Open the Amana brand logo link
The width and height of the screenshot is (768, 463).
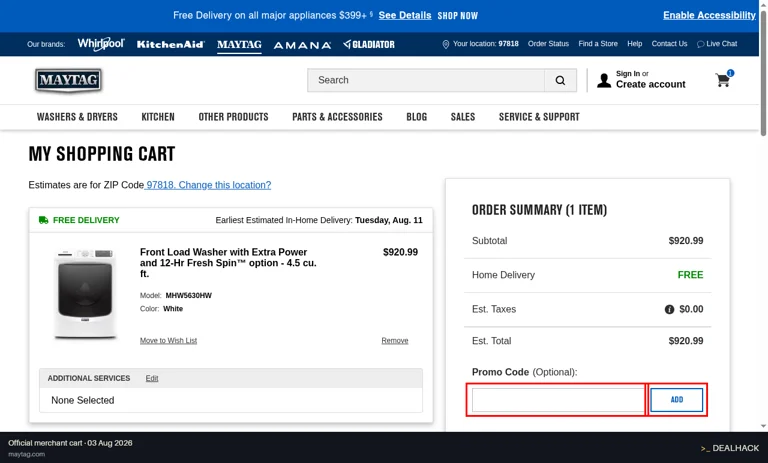pyautogui.click(x=302, y=45)
